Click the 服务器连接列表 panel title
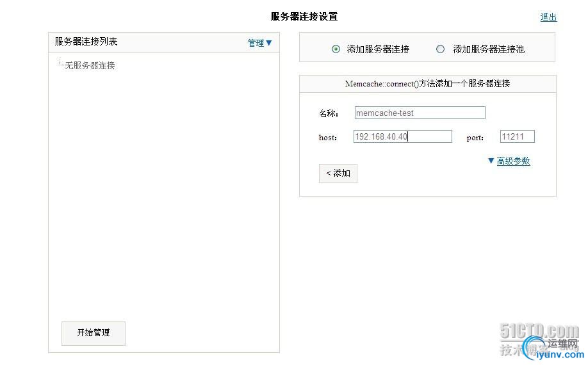This screenshot has width=588, height=365. tap(86, 42)
